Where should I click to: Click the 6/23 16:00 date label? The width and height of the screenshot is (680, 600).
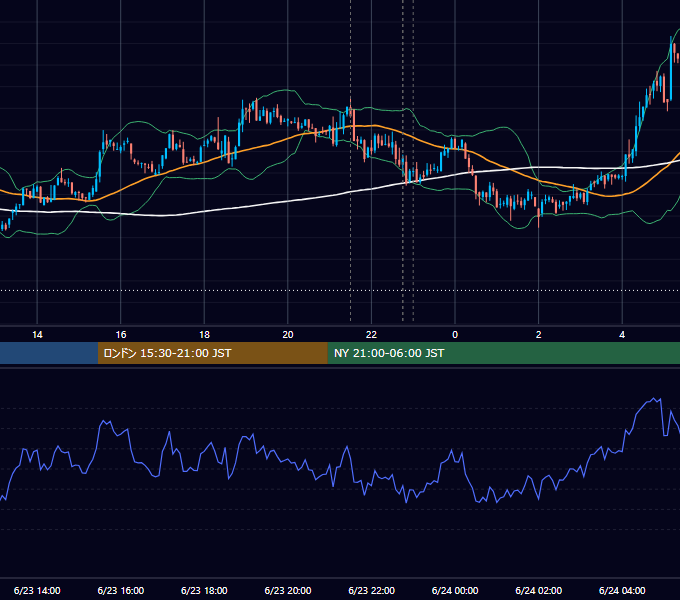pos(121,590)
